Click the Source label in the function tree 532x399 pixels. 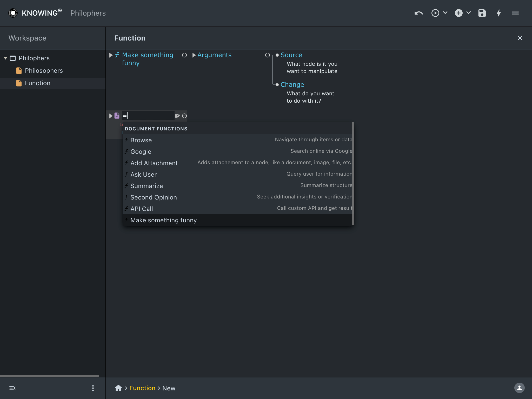click(291, 55)
